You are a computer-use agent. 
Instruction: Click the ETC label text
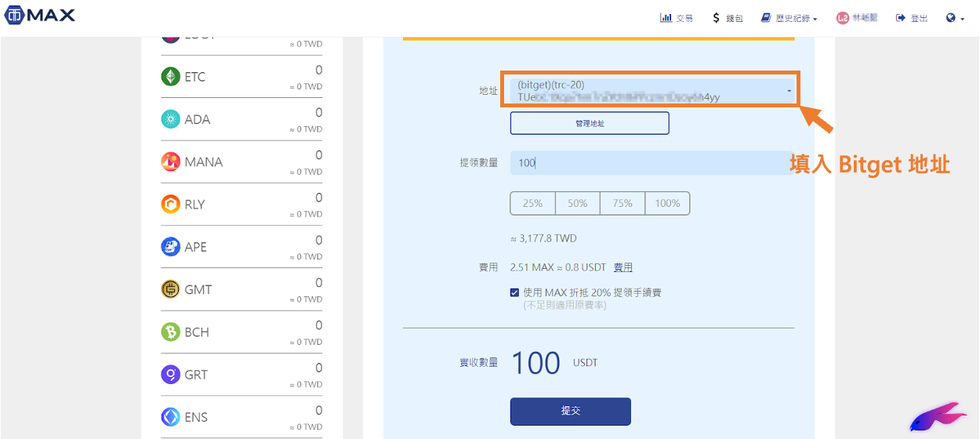pos(195,77)
